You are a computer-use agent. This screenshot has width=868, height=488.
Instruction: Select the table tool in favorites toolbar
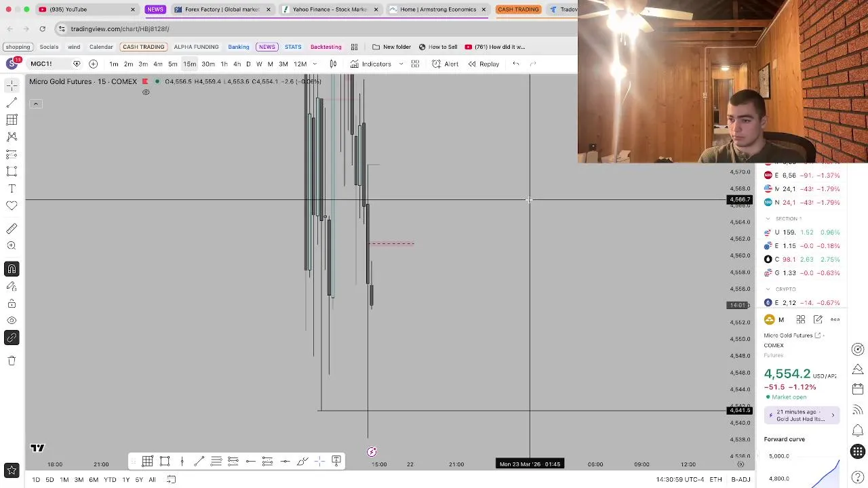(147, 462)
